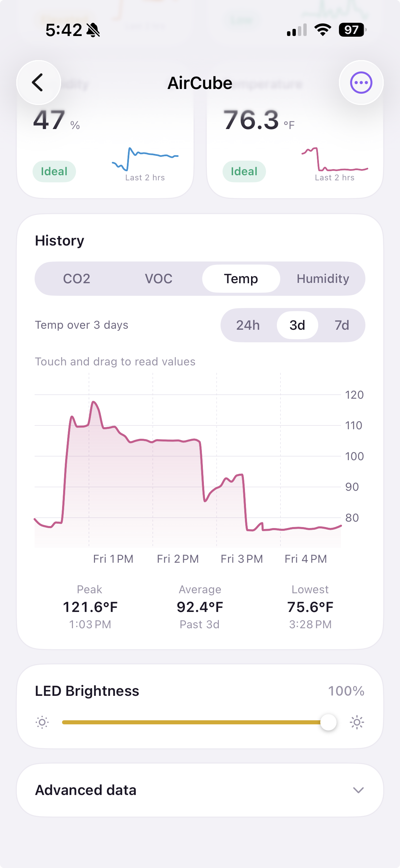Tap the high brightness sun icon
The width and height of the screenshot is (400, 868).
[357, 722]
